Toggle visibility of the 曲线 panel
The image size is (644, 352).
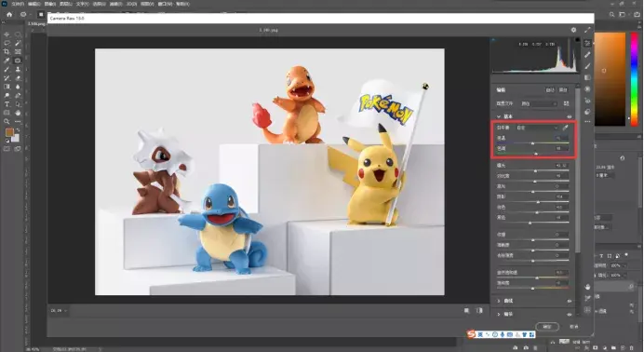click(x=570, y=301)
